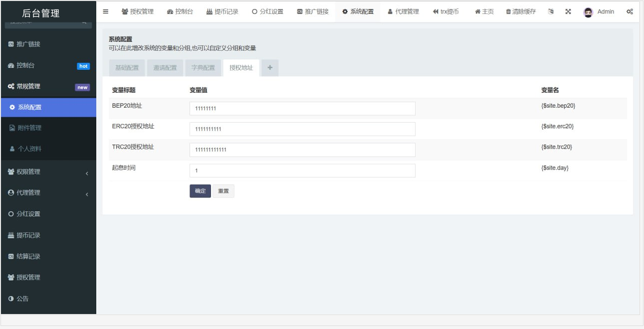Viewport: 644px width, 329px height.
Task: Focus the TRC20授权地址 input field
Action: click(302, 150)
